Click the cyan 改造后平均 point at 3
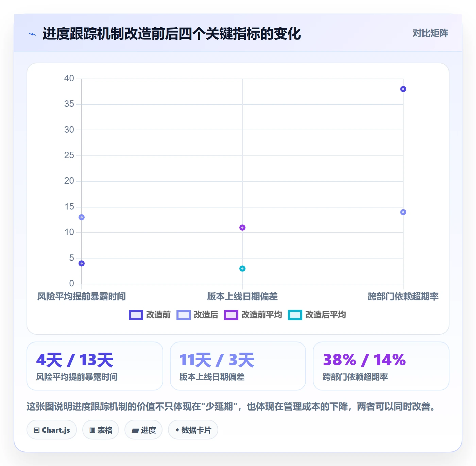The width and height of the screenshot is (476, 466). point(242,269)
